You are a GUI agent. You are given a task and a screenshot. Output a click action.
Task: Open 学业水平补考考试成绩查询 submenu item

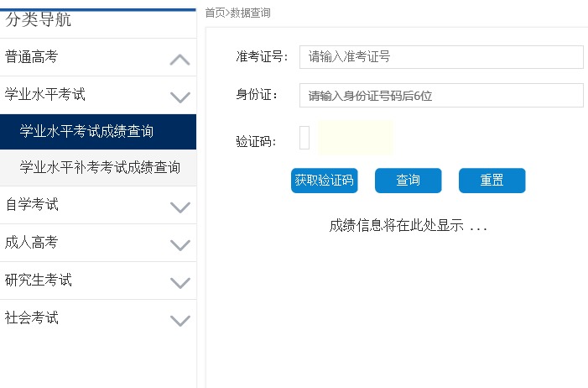100,167
